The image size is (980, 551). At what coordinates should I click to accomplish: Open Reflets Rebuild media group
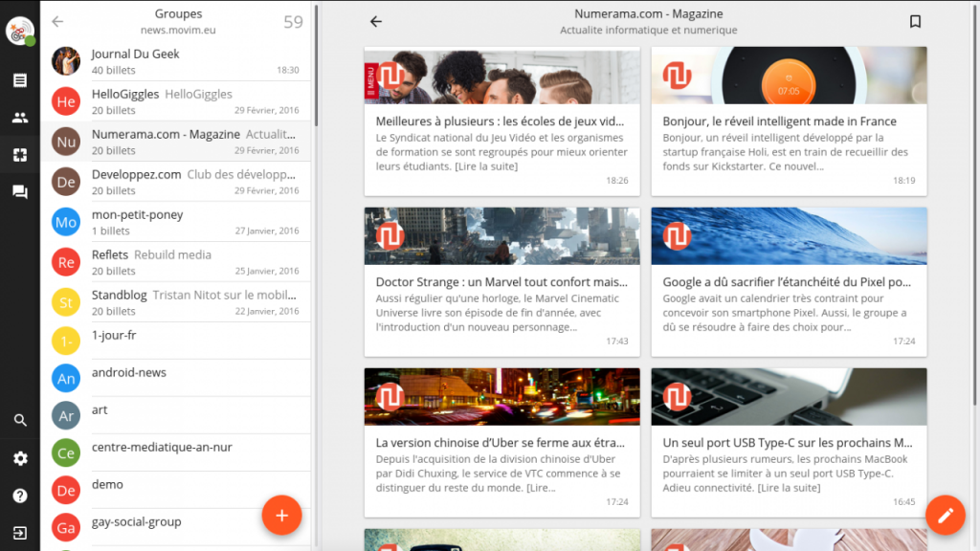pos(176,262)
